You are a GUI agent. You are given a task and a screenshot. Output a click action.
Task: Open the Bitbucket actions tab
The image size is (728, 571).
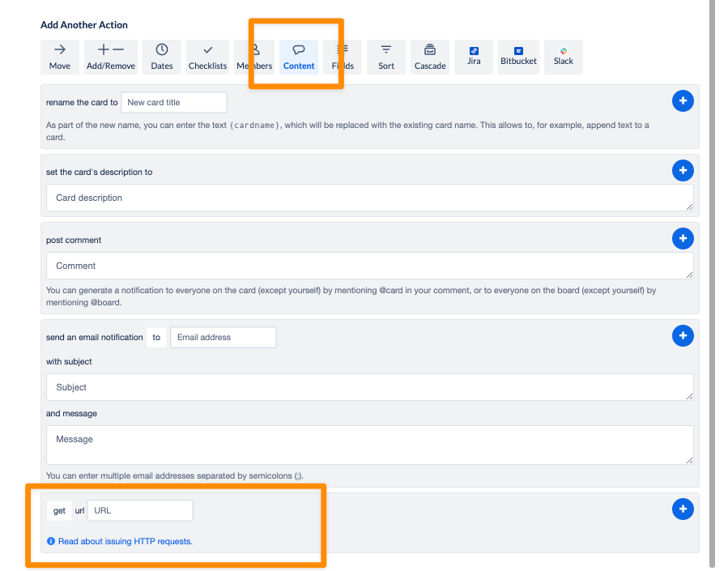point(518,57)
